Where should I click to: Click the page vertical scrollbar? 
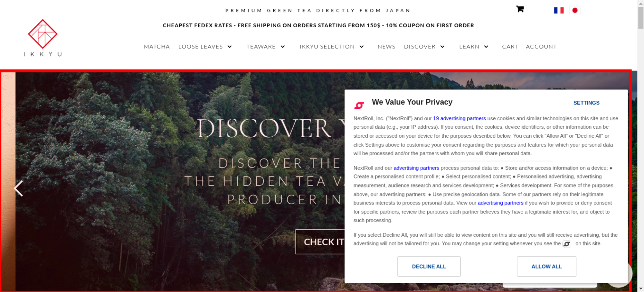(x=640, y=146)
